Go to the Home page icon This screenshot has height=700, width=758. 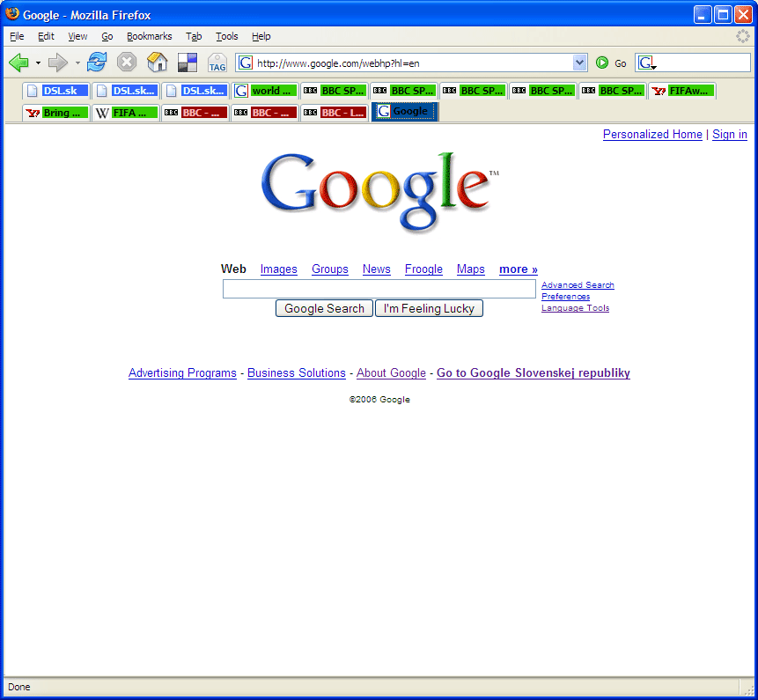click(x=157, y=63)
